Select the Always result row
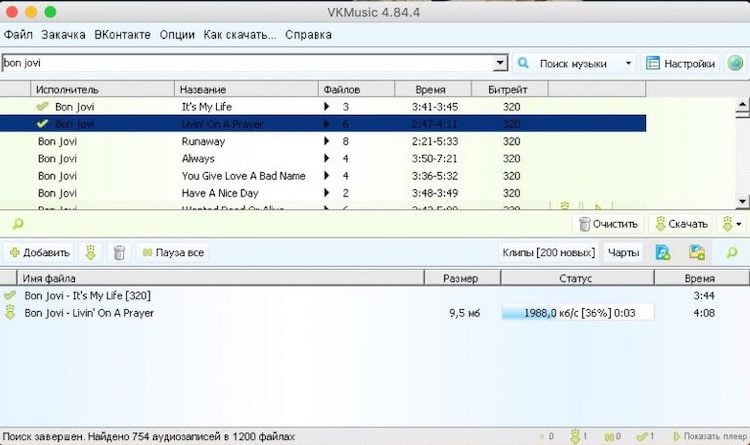 [323, 158]
